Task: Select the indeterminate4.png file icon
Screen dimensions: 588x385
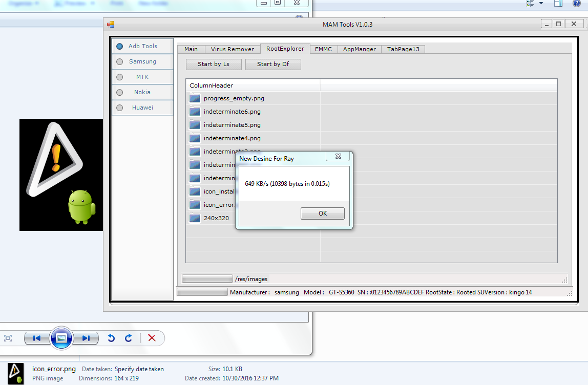Action: [195, 138]
